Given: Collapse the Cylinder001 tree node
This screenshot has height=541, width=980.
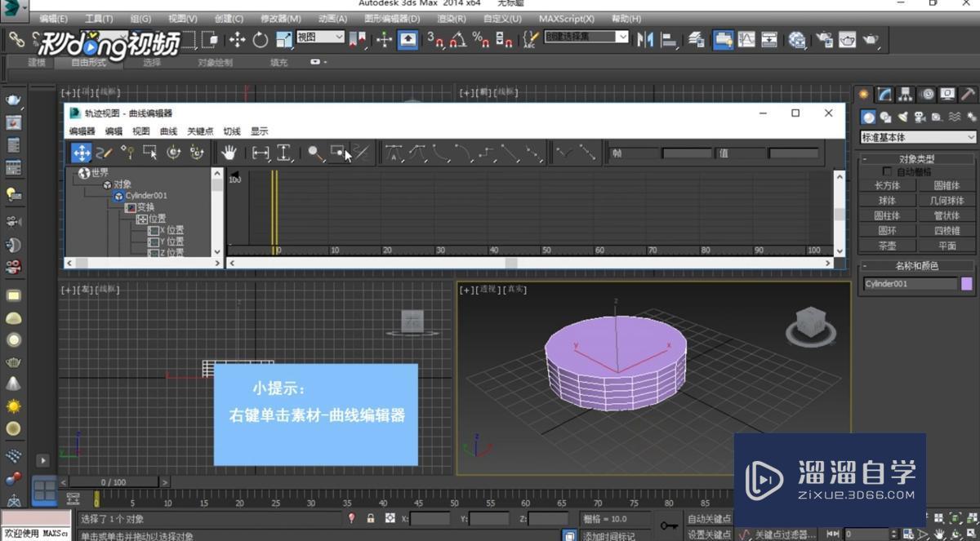Looking at the screenshot, I should 119,196.
